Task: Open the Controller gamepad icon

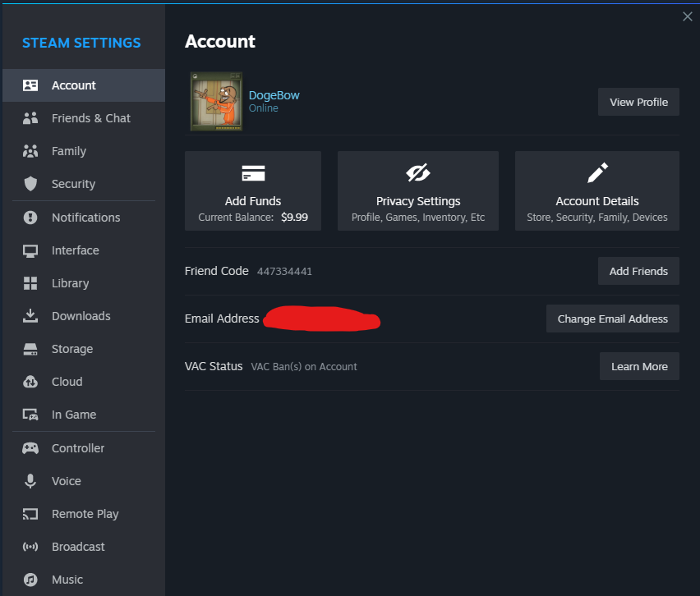Action: pyautogui.click(x=30, y=448)
